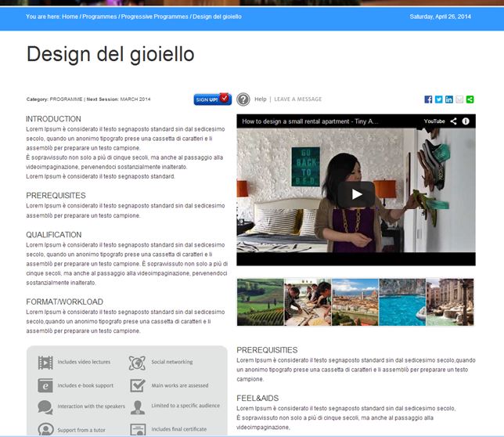Click the INTRODUCTION heading
Screen dimensions: 504x437
point(53,119)
